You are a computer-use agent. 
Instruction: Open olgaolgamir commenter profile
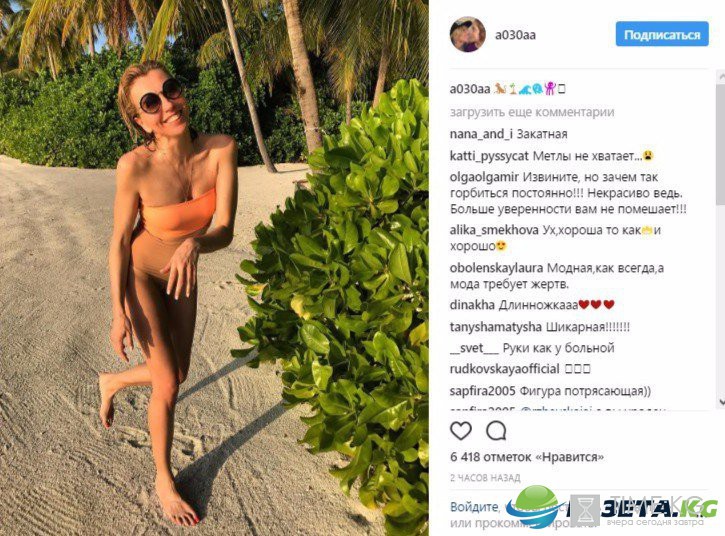pyautogui.click(x=484, y=177)
